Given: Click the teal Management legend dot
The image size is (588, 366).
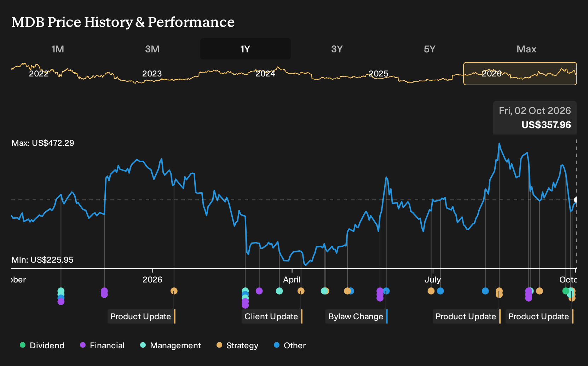Looking at the screenshot, I should coord(143,345).
